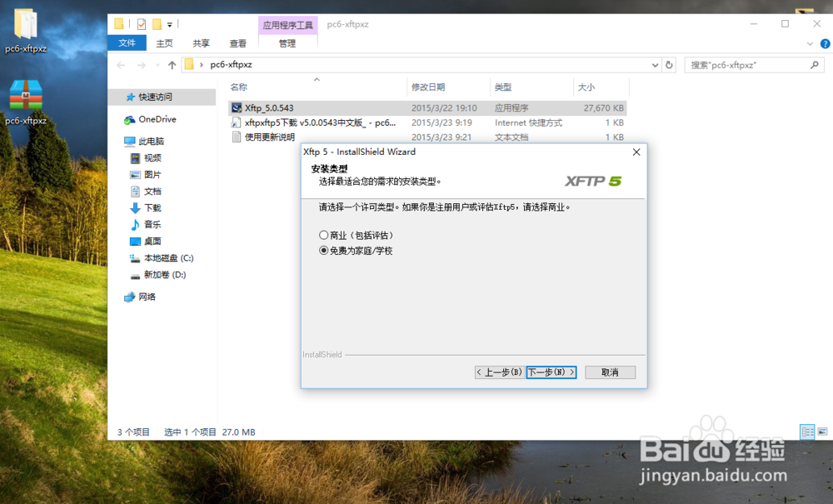Open the 管理 ribbon tab
The image size is (833, 504).
[287, 43]
